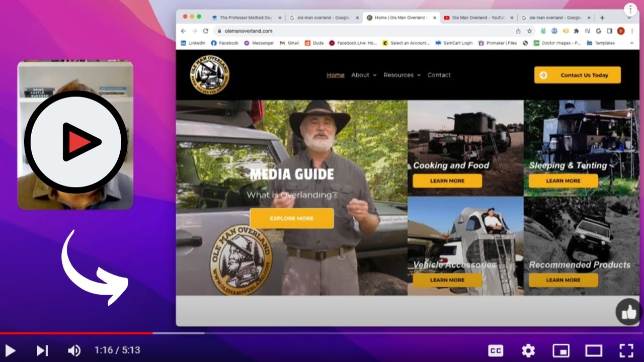The height and width of the screenshot is (362, 644).
Task: Switch the video to miniplayer
Action: pos(561,350)
